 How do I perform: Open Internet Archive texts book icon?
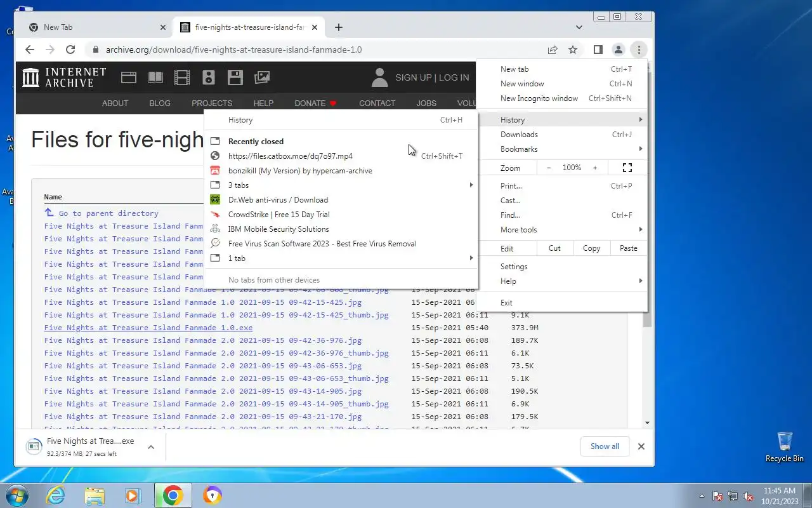click(155, 77)
